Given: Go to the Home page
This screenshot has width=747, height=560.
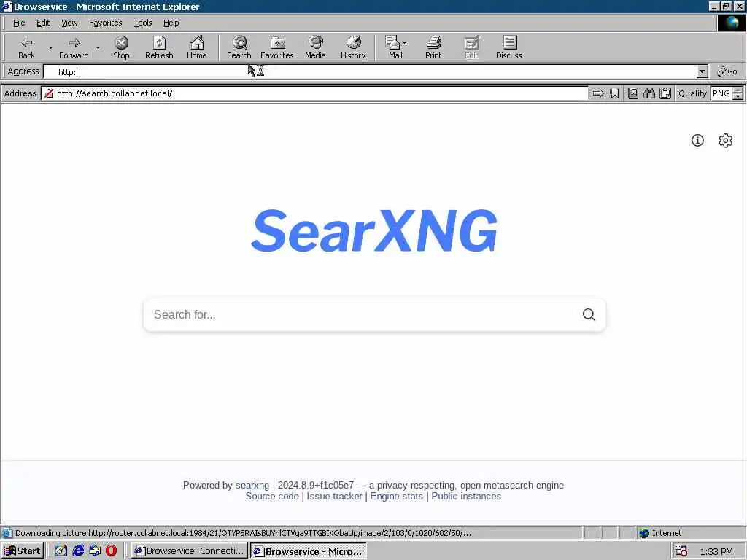Looking at the screenshot, I should click(197, 47).
